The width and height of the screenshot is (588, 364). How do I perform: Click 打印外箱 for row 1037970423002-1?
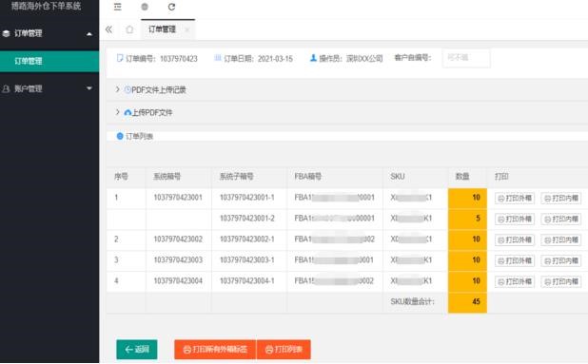(515, 240)
